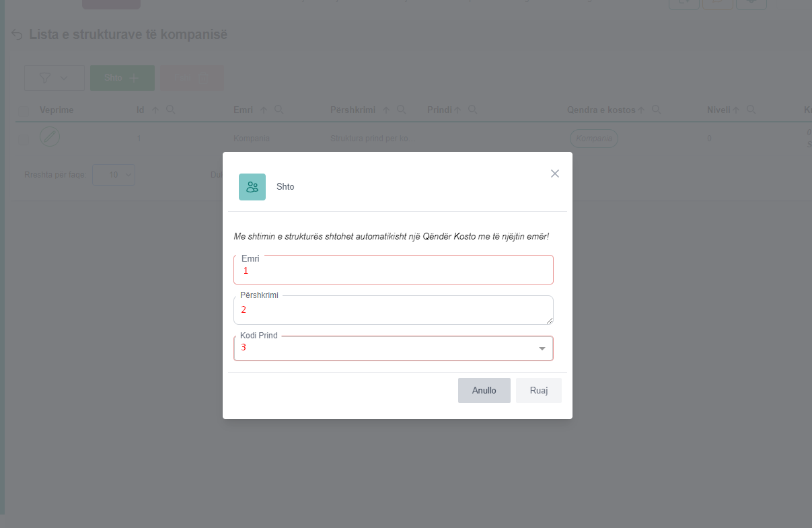Click the search icon in Id column
Screen dimensions: 812x528
[x=171, y=110]
